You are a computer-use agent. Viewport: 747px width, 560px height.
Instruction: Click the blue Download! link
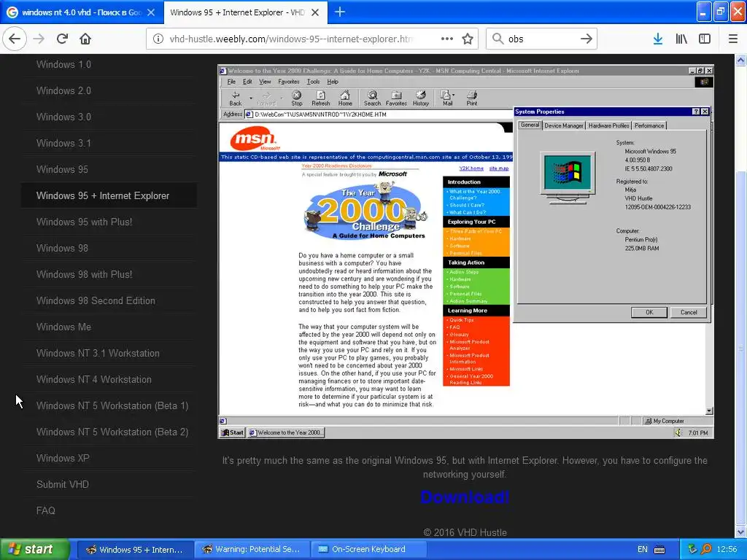click(x=465, y=497)
